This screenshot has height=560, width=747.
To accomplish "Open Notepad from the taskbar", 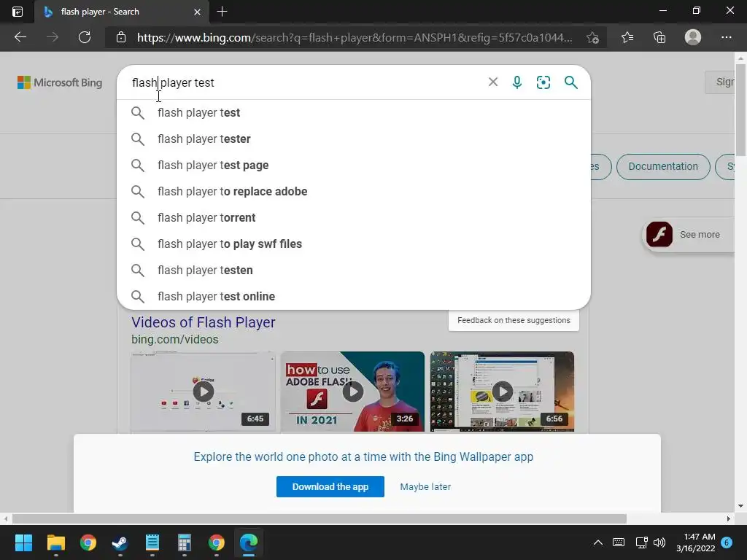I will (x=152, y=542).
